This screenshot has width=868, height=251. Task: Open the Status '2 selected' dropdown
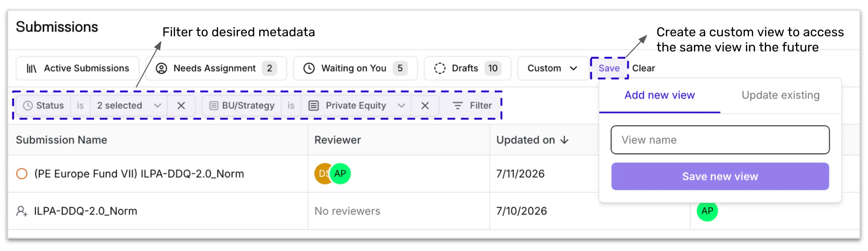129,106
